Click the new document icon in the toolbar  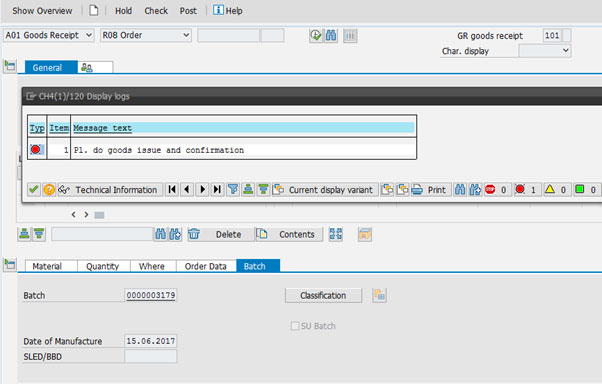(94, 10)
